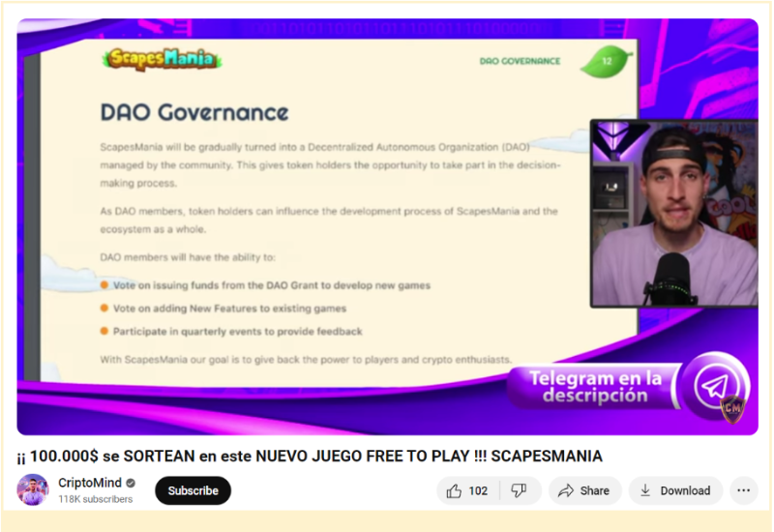Click the presenter webcam overlay in video
The width and height of the screenshot is (774, 532).
674,213
